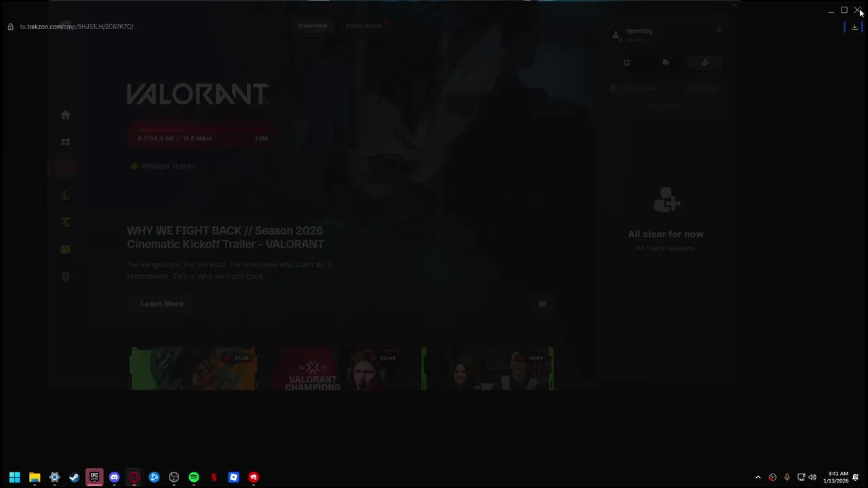
Task: Click the trailer video camera icon
Action: pyautogui.click(x=542, y=304)
